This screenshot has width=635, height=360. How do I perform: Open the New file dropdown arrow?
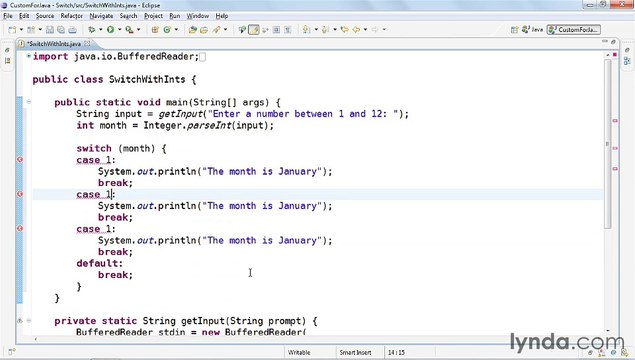tap(21, 30)
